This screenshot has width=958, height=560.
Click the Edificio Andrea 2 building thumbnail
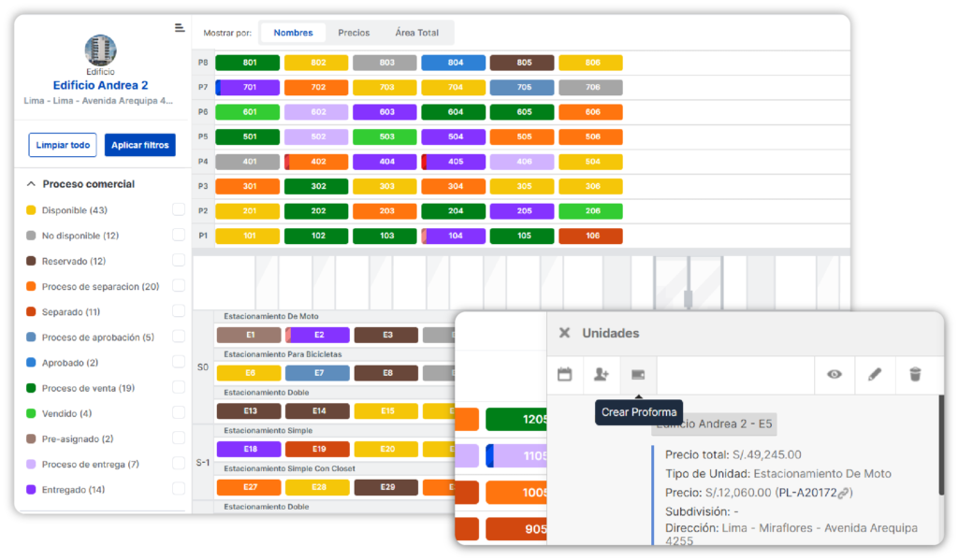[x=100, y=50]
